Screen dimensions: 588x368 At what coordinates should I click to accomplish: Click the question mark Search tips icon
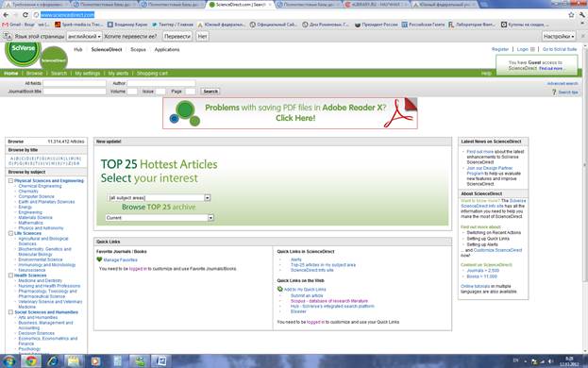pyautogui.click(x=554, y=92)
